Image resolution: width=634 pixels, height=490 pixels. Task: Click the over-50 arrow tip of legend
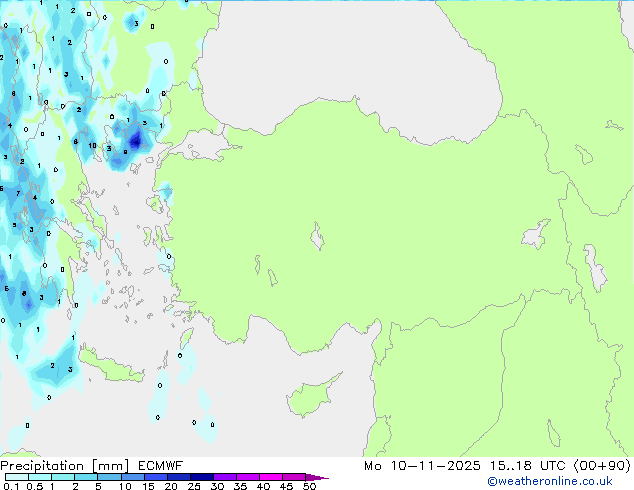point(317,478)
